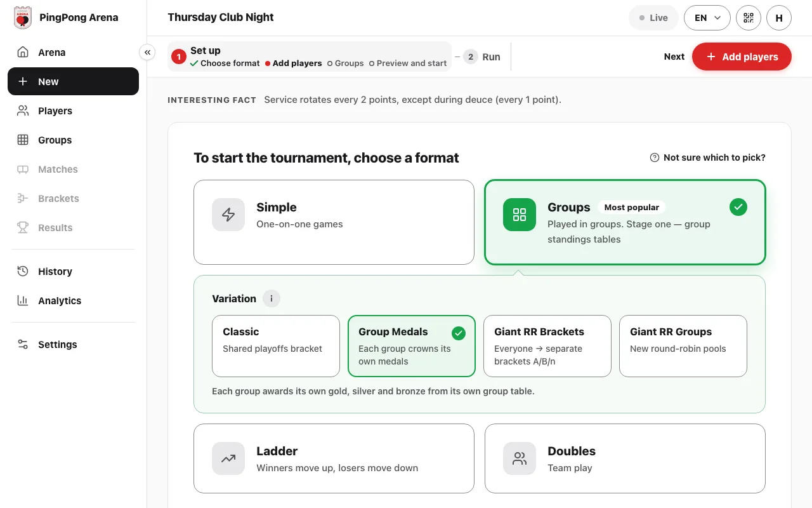Click the Set up step 1 badge
The image size is (812, 508).
coord(179,57)
